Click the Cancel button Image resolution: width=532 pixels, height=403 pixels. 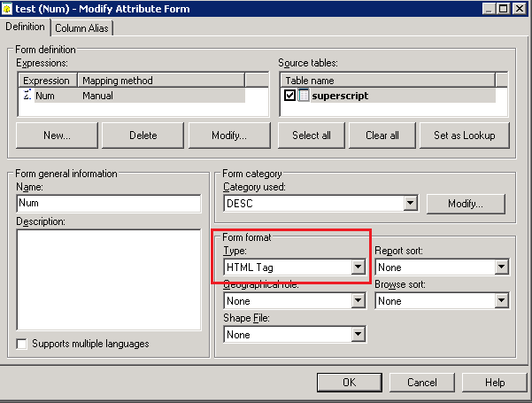point(422,383)
